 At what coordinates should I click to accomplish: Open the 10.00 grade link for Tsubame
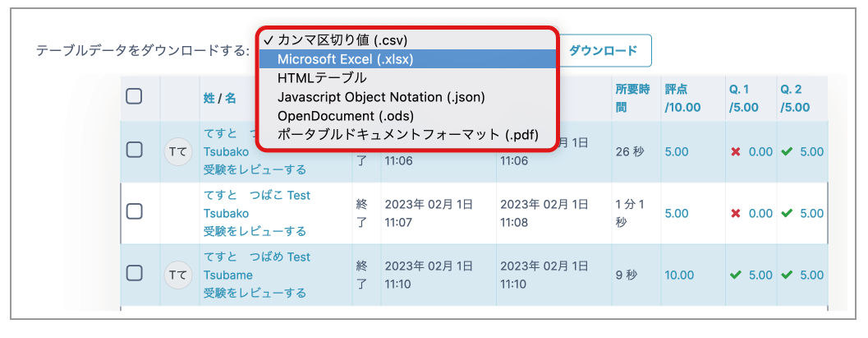679,275
